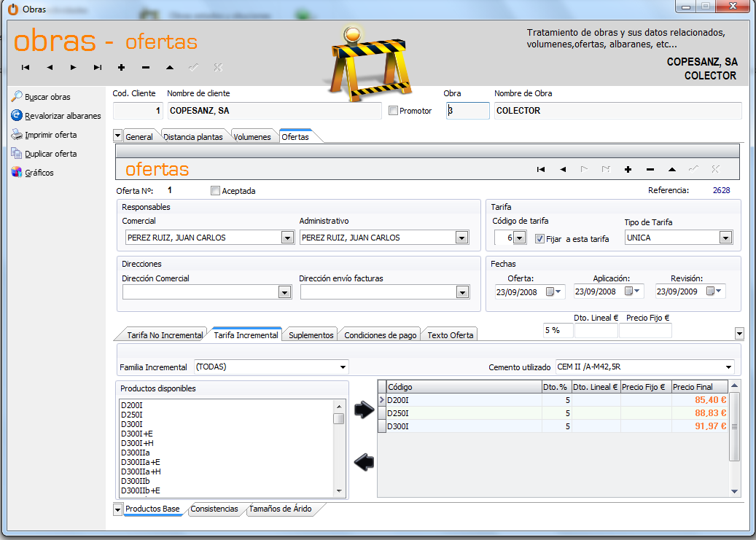Remove product using left black arrow

coord(363,461)
